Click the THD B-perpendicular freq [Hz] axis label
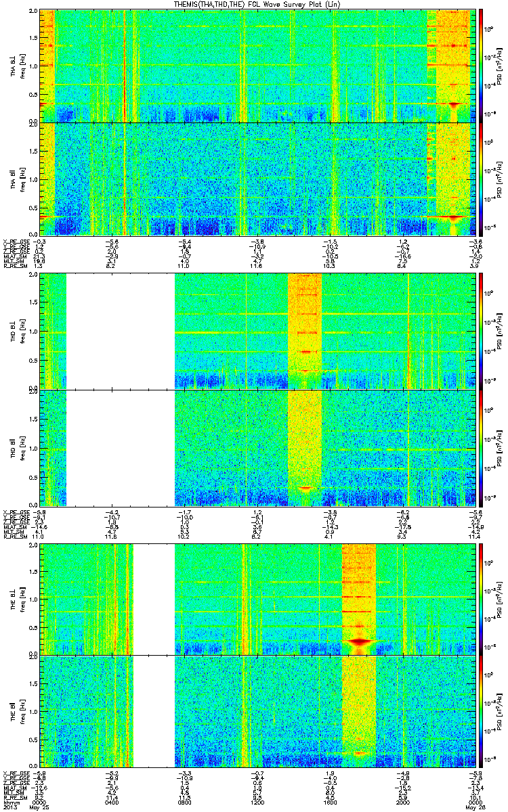Image resolution: width=508 pixels, height=812 pixels. (22, 330)
